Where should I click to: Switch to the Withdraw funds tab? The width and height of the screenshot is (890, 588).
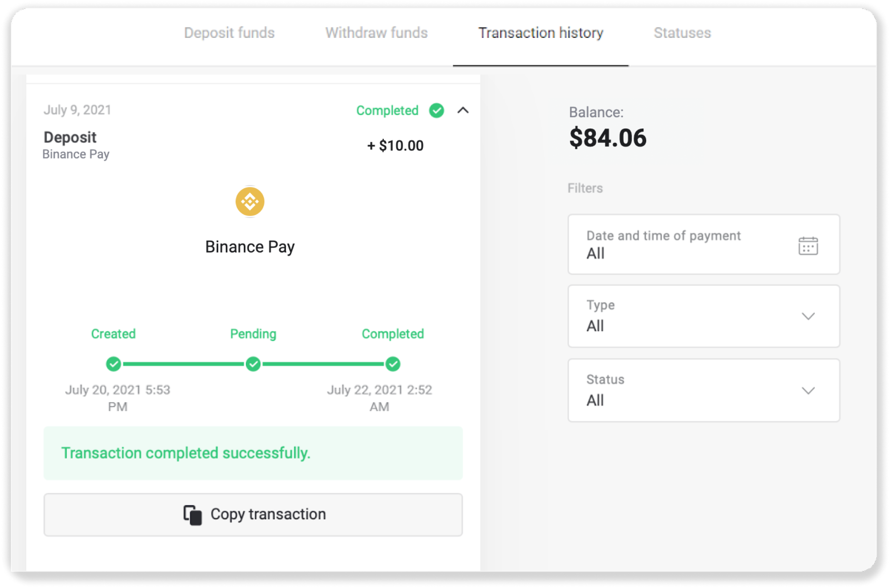pos(376,33)
